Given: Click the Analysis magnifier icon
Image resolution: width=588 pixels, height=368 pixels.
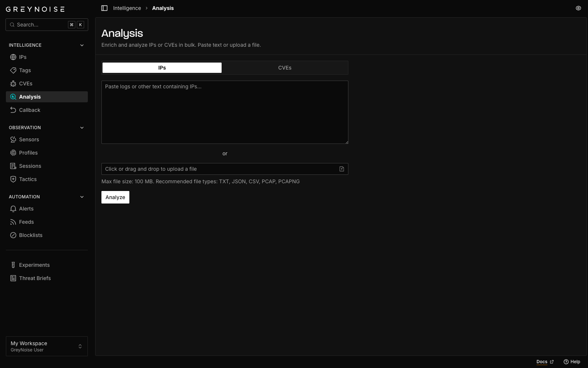Looking at the screenshot, I should click(13, 97).
